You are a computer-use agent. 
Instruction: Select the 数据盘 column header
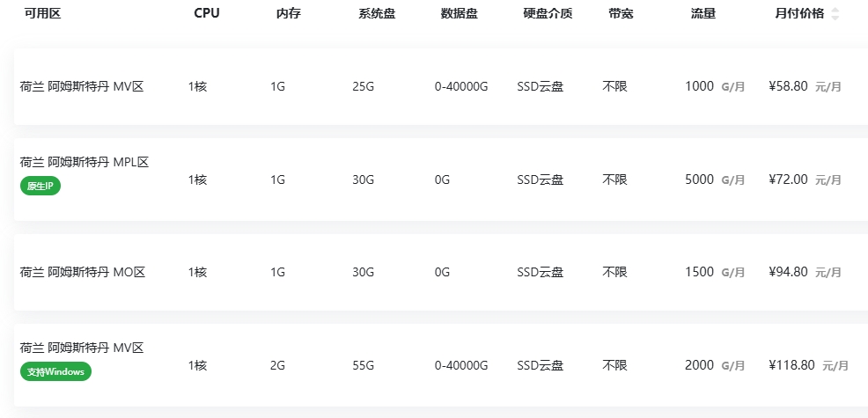click(460, 13)
